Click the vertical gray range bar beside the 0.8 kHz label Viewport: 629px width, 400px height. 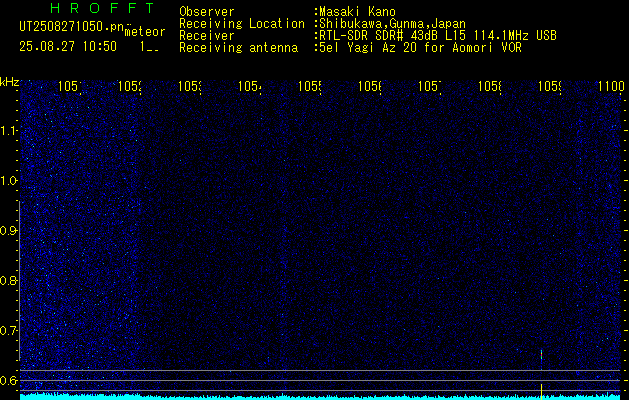[20, 280]
